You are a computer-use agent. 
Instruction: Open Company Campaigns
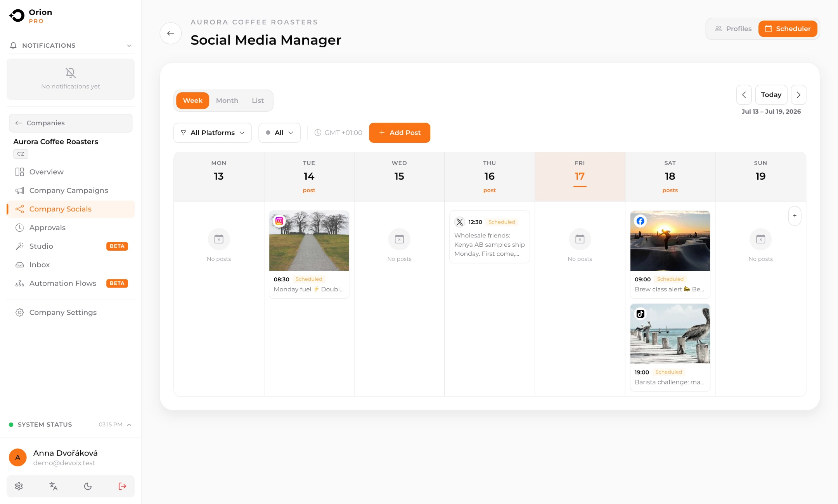(71, 191)
